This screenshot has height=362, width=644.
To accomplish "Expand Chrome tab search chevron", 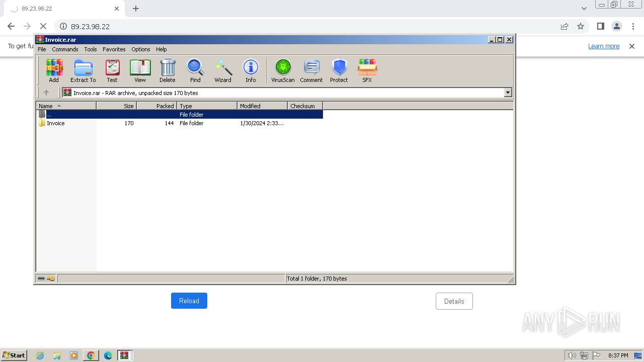I will pyautogui.click(x=584, y=8).
